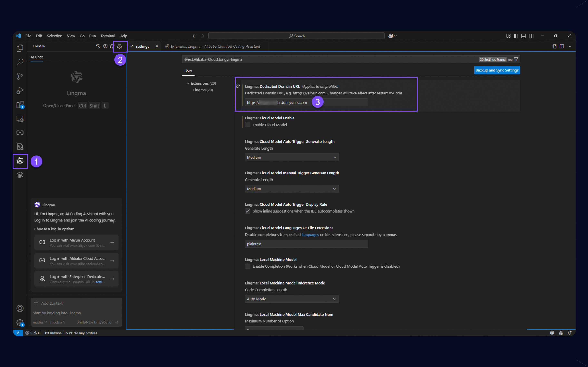Open Local Model Inference Mode dropdown
This screenshot has width=588, height=367.
[292, 299]
